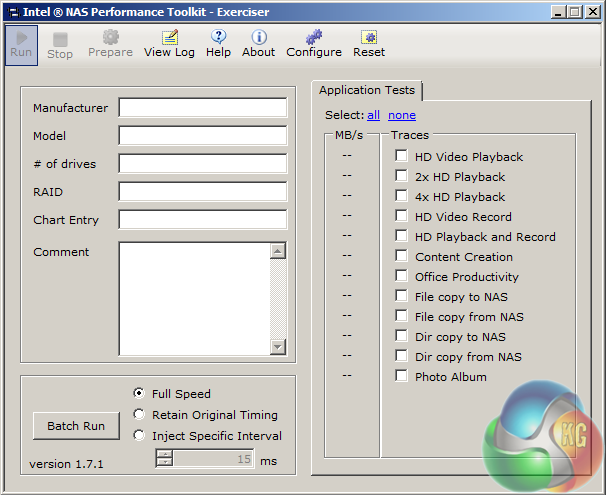Check the Content Creation trace
The width and height of the screenshot is (606, 495).
(x=402, y=257)
